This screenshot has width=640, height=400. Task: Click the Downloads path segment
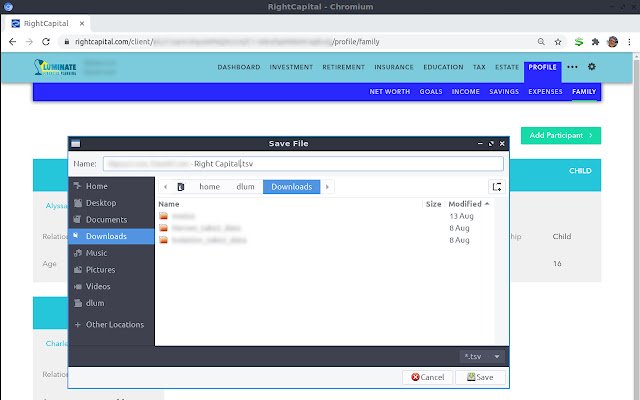[291, 187]
